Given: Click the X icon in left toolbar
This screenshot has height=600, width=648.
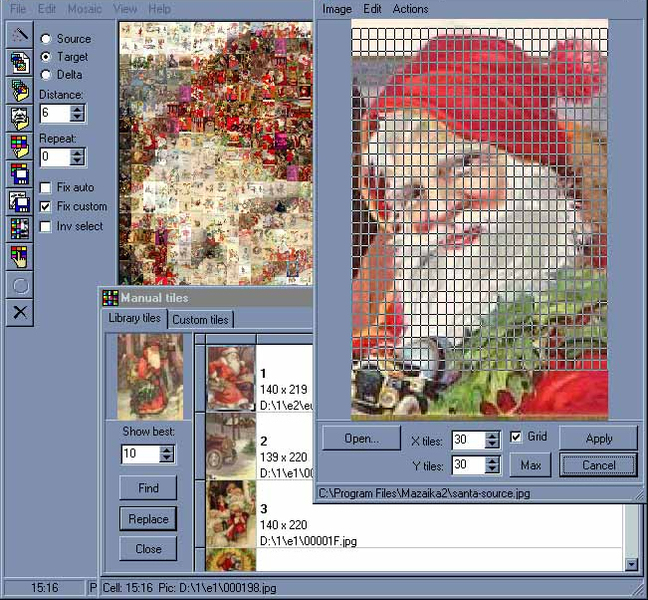Looking at the screenshot, I should (19, 313).
